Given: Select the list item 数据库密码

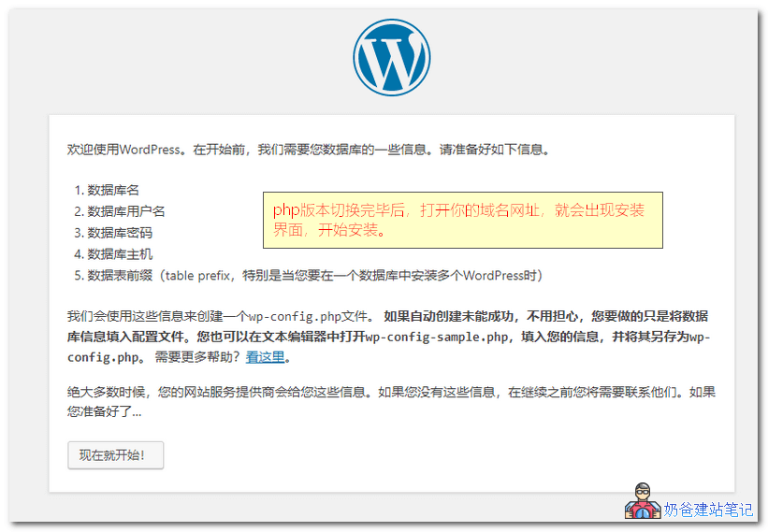Looking at the screenshot, I should (x=120, y=233).
